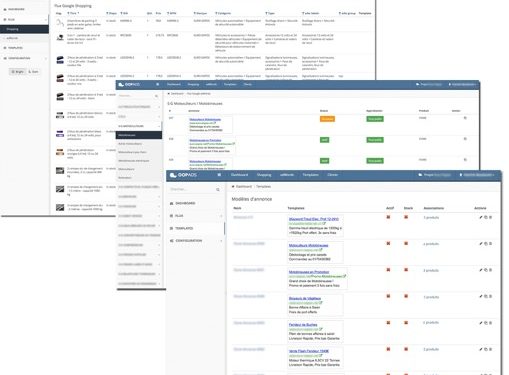Open the Shopping tab in front navbar
509x375 pixels.
264,175
